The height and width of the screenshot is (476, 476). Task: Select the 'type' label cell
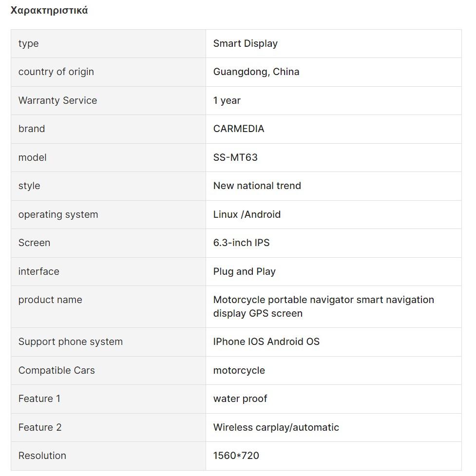click(28, 43)
